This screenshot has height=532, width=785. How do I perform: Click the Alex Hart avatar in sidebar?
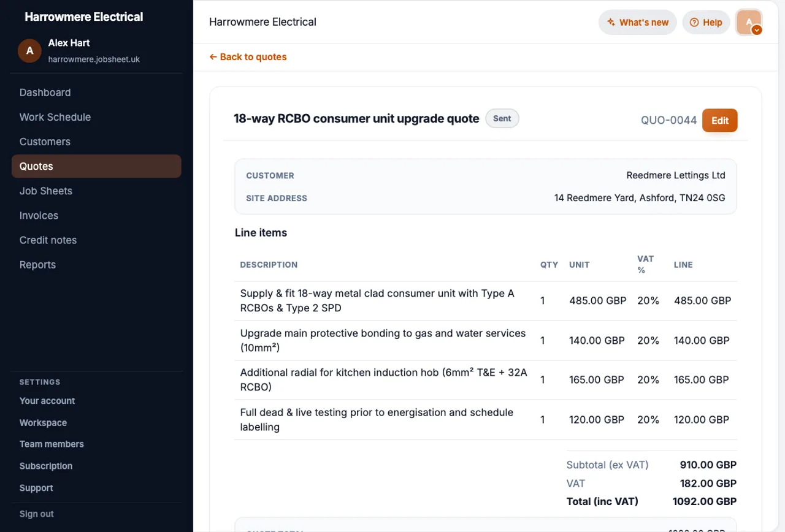click(29, 51)
